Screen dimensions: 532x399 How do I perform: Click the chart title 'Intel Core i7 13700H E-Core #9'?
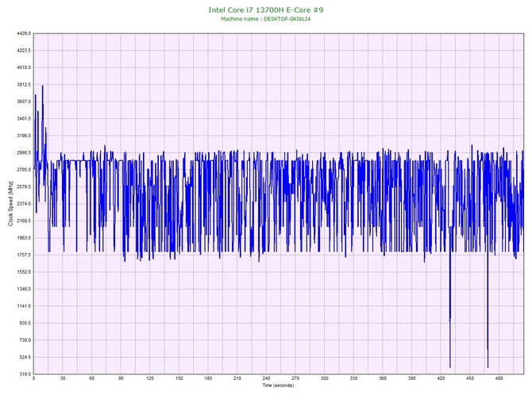coord(266,10)
